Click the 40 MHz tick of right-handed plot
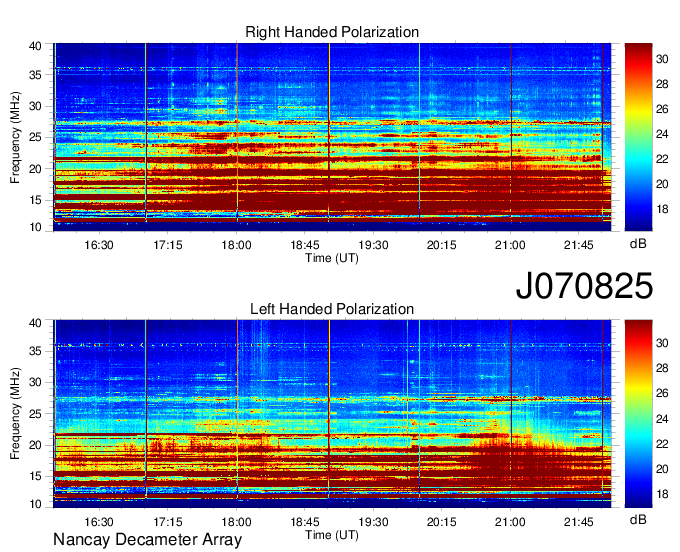 coord(35,46)
